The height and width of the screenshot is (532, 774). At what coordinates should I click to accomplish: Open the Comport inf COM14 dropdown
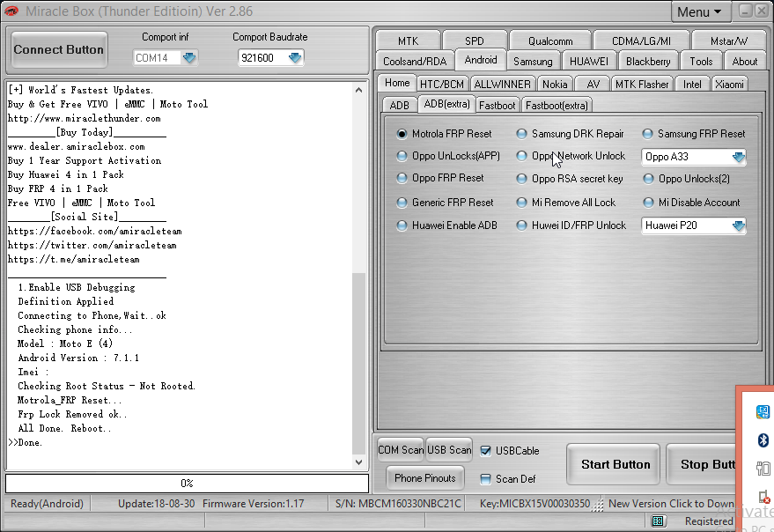click(189, 58)
